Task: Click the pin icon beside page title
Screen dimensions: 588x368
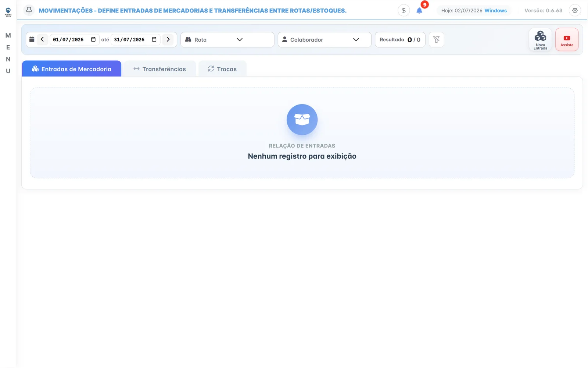Action: (29, 10)
